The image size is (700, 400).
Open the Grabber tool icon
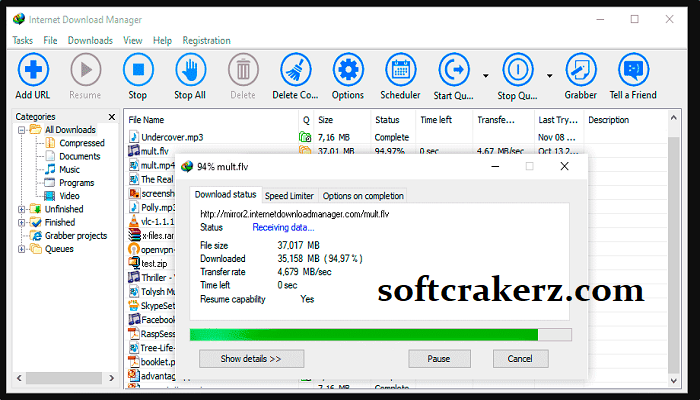(581, 69)
